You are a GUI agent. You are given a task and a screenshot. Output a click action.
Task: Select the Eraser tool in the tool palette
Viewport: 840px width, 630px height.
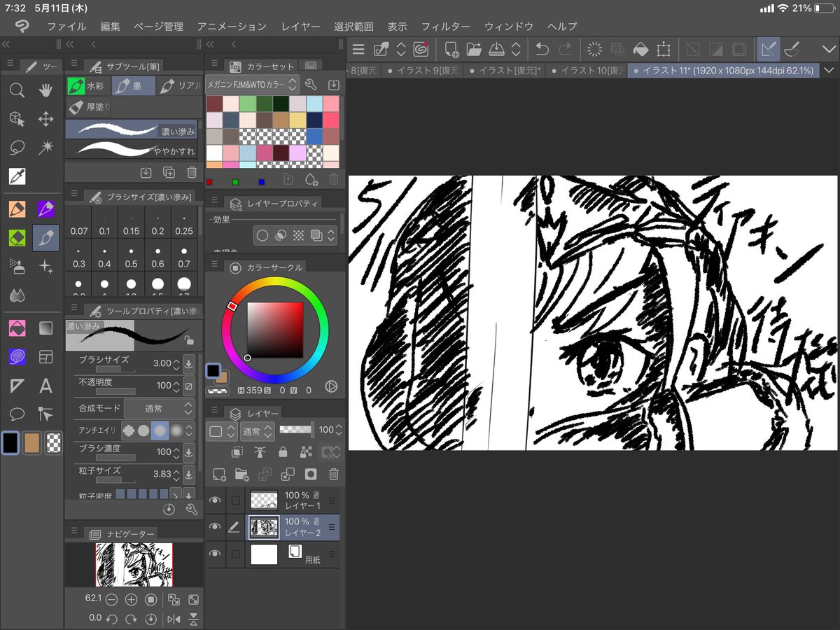[17, 238]
